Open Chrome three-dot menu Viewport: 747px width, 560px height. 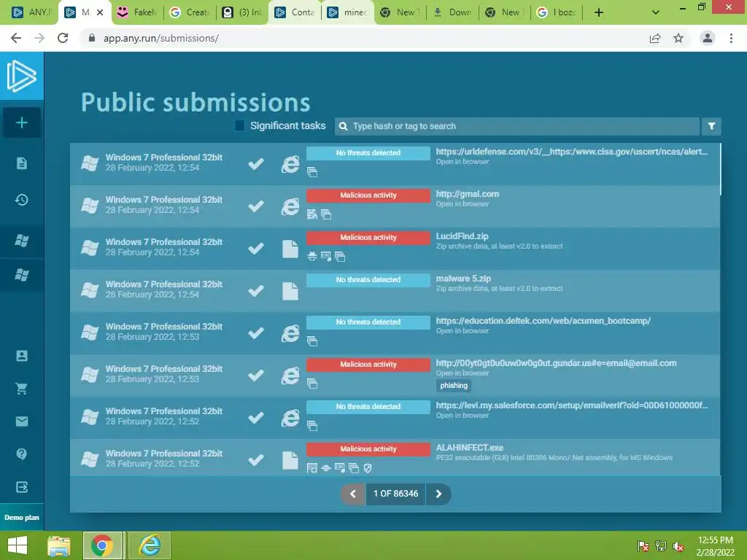[x=731, y=38]
